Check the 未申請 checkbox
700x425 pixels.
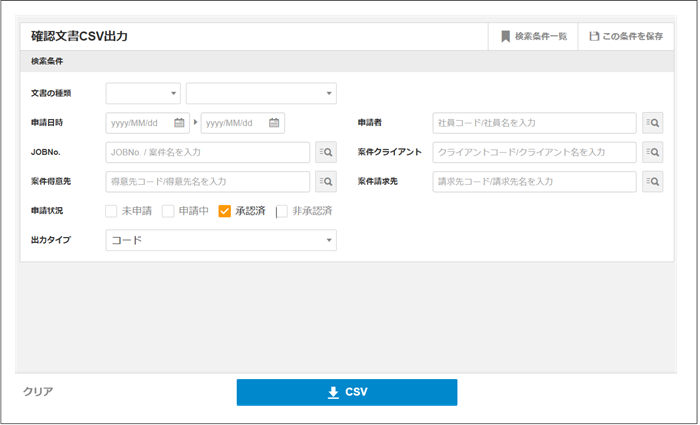[x=112, y=211]
